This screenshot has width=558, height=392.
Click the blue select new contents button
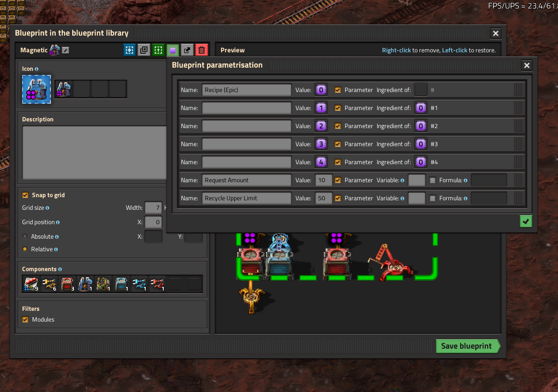129,50
